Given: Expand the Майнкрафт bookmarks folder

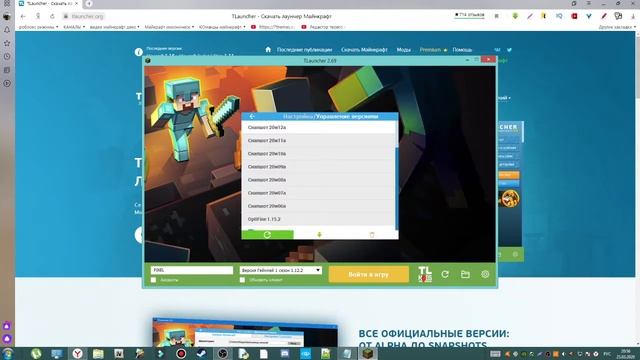Looking at the screenshot, I should pos(169,27).
